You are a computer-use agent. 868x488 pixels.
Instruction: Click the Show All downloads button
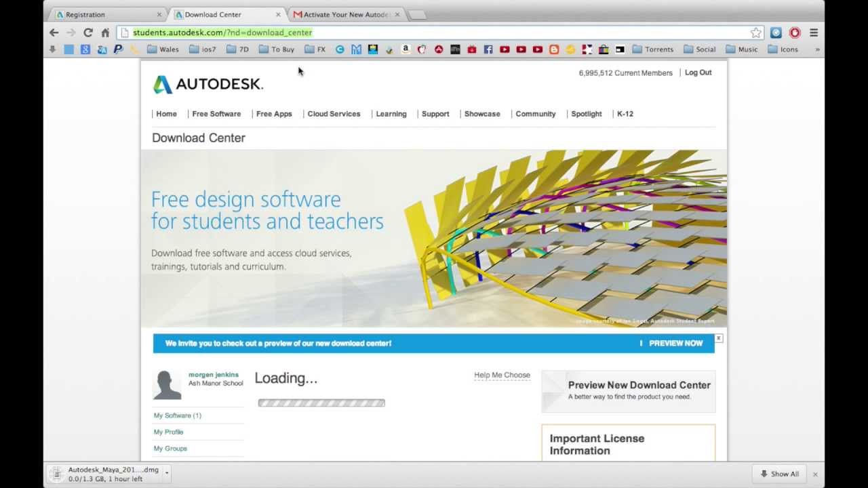coord(780,474)
